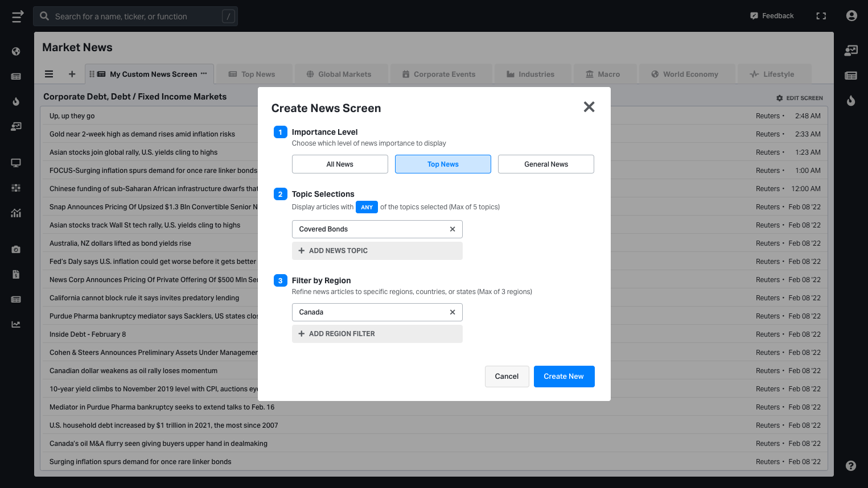
Task: Click the Create New button
Action: 563,376
